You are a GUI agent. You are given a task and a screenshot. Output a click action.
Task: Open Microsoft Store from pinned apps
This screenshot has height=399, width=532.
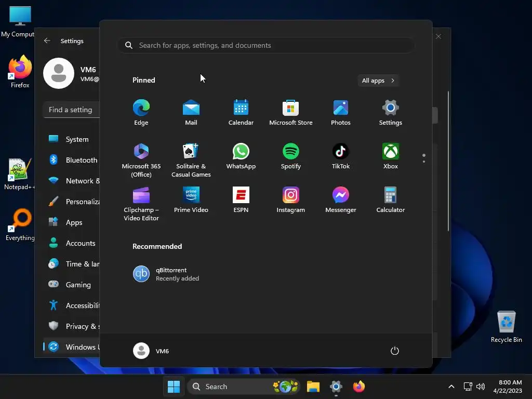pos(291,113)
